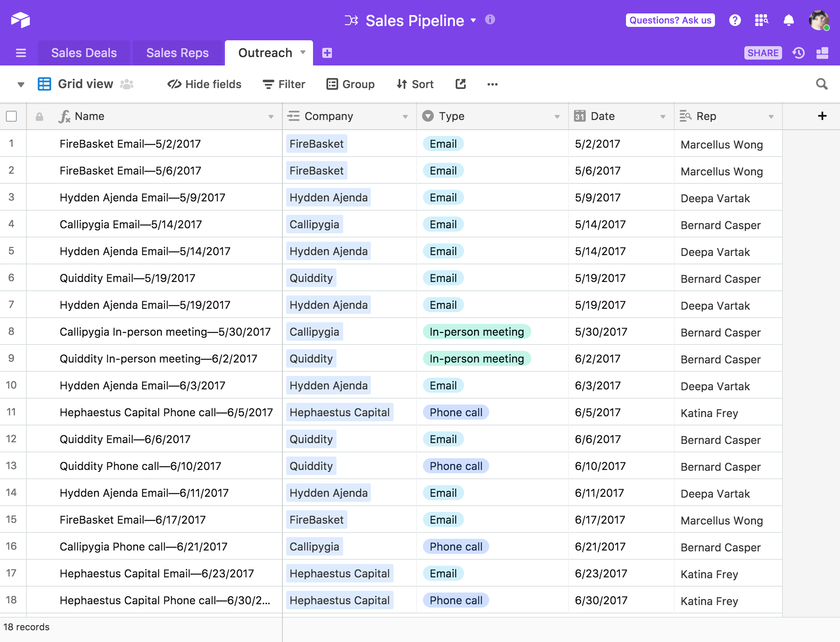Click the Airtable logo home icon
The image size is (840, 642).
(x=20, y=20)
